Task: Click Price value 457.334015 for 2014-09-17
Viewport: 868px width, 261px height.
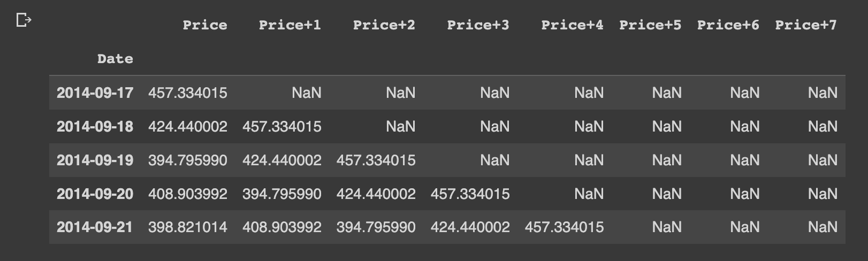Action: [188, 93]
